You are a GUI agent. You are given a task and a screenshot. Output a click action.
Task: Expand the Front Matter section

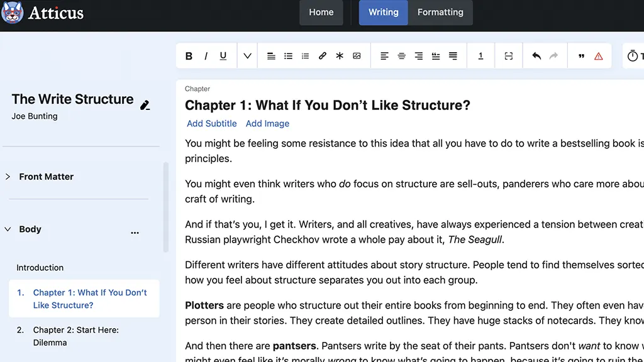[8, 177]
